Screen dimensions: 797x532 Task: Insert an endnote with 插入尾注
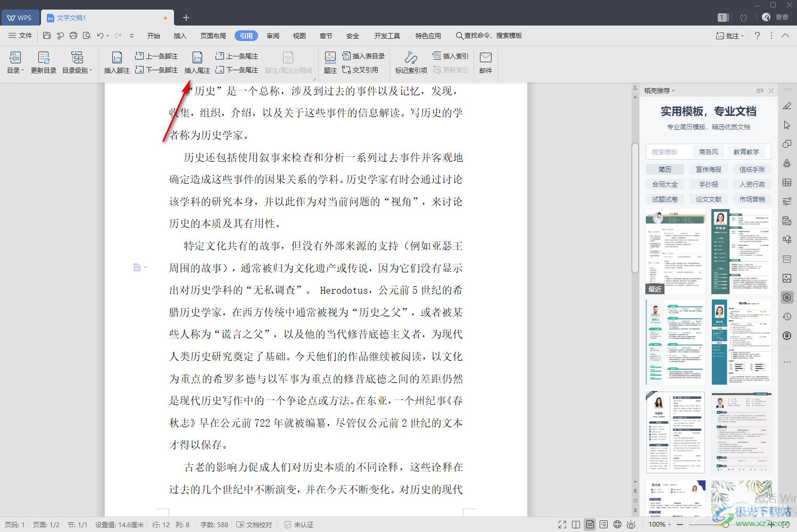[197, 63]
